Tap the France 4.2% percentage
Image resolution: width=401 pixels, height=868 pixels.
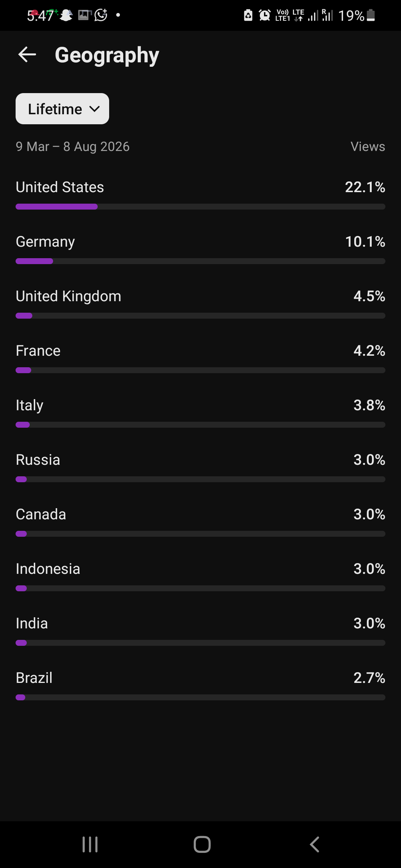[369, 351]
